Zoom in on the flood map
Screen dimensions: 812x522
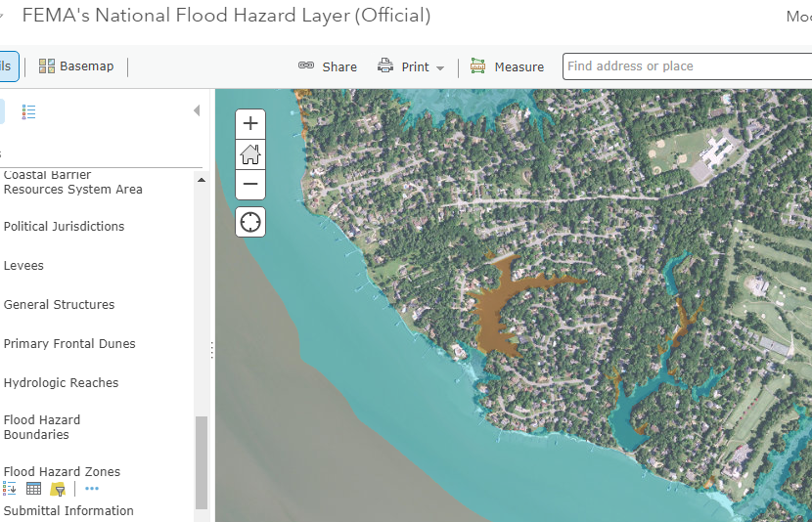(x=250, y=123)
